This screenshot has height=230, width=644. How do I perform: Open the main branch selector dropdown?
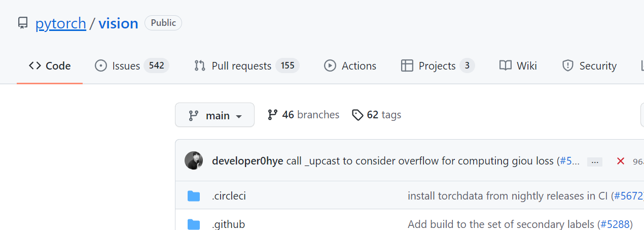click(214, 115)
